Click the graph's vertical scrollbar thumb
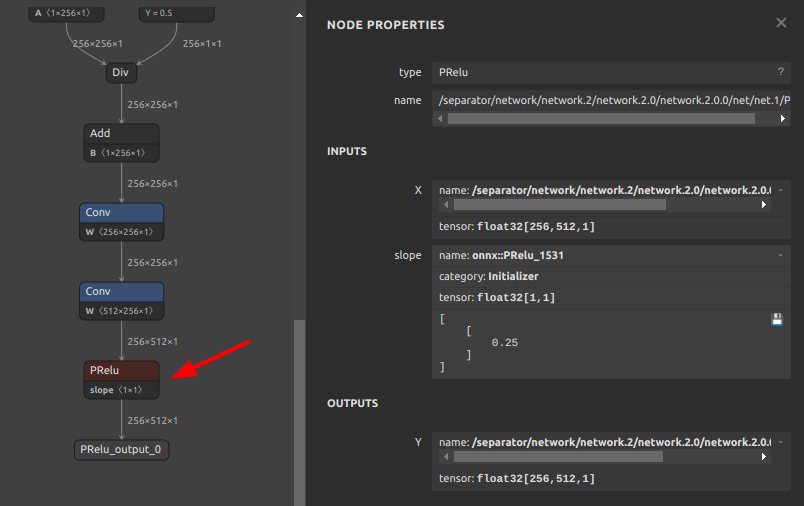The height and width of the screenshot is (506, 804). [x=299, y=410]
